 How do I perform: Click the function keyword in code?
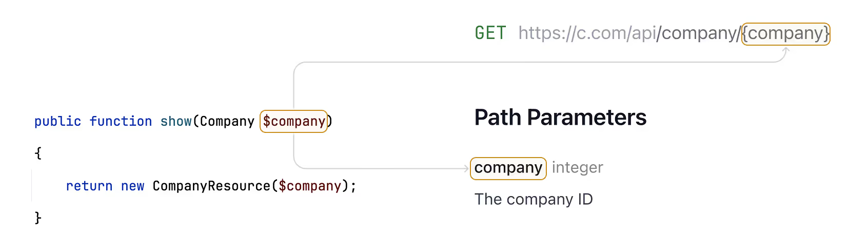pyautogui.click(x=121, y=122)
